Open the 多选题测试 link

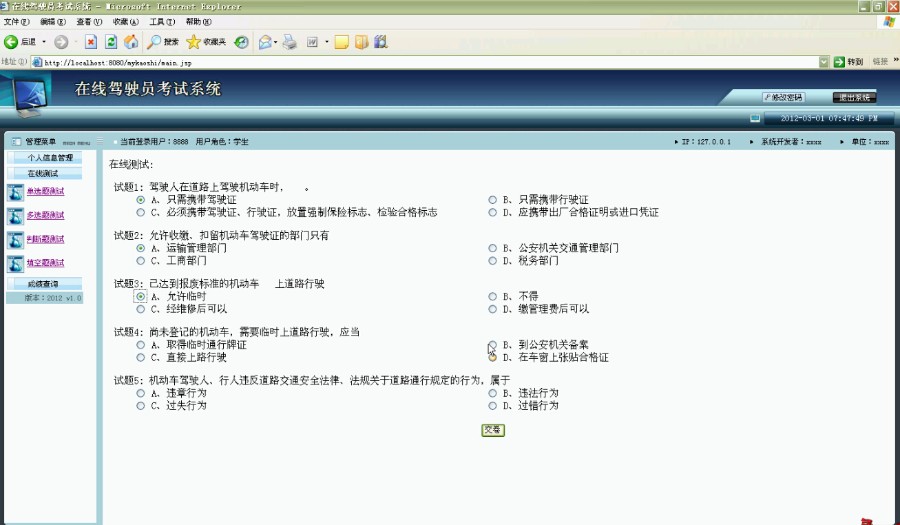pos(45,216)
